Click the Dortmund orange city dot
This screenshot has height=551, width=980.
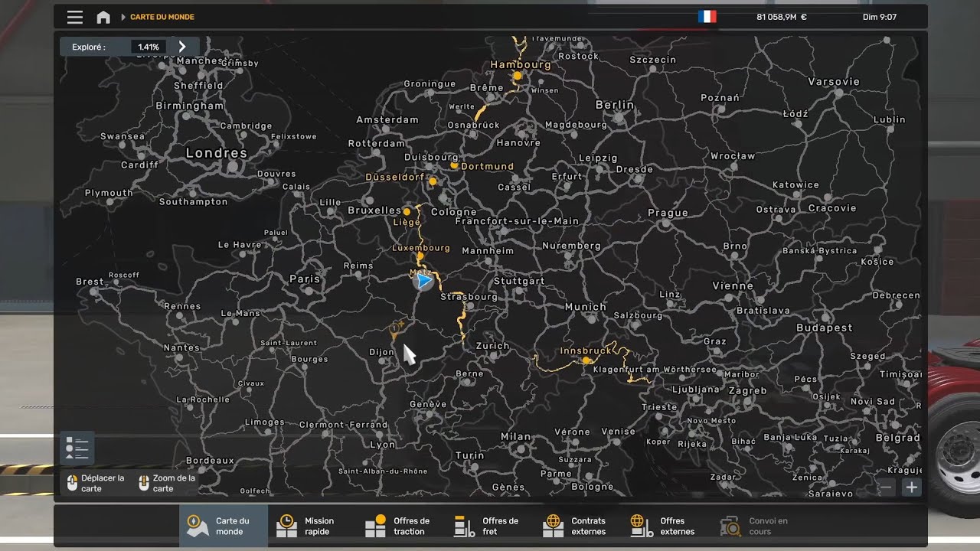[x=454, y=165]
